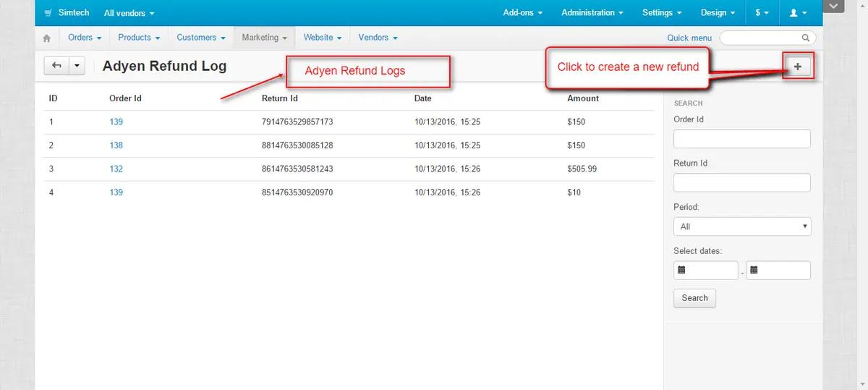Click the Quick menu link

pos(689,38)
